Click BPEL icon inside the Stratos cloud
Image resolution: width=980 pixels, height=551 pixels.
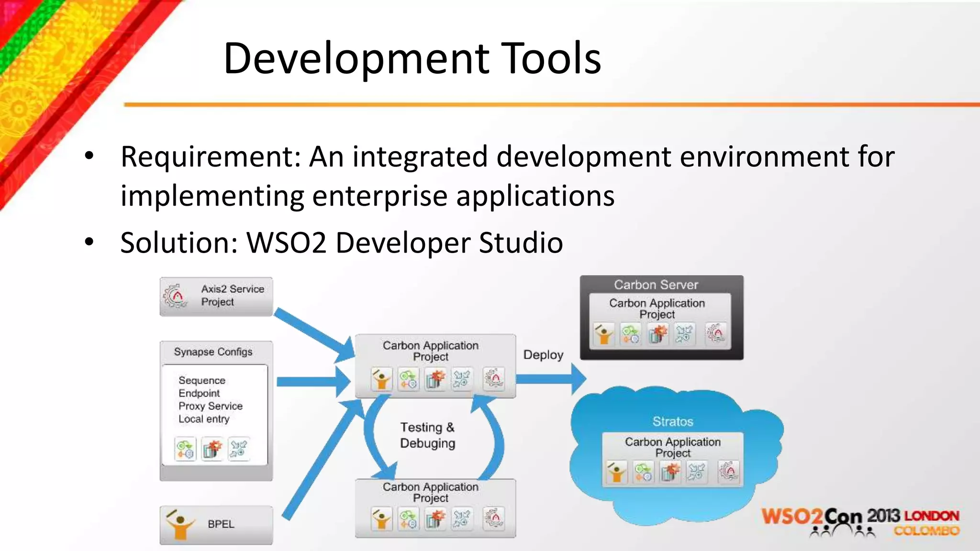617,473
